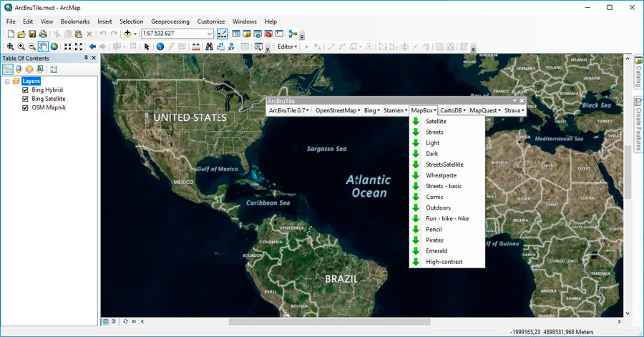Open the ArcToolbox window icon

pyautogui.click(x=268, y=34)
